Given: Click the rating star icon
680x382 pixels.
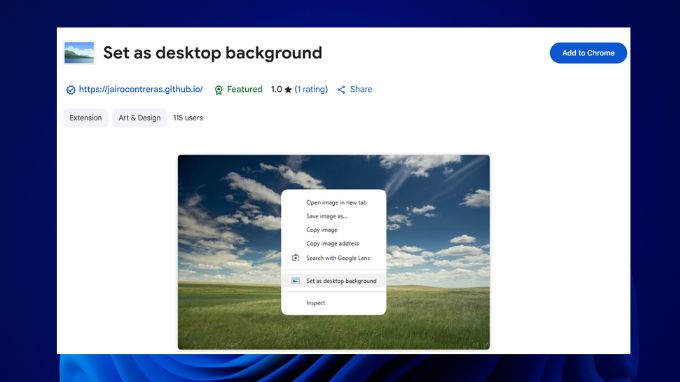Looking at the screenshot, I should 288,90.
